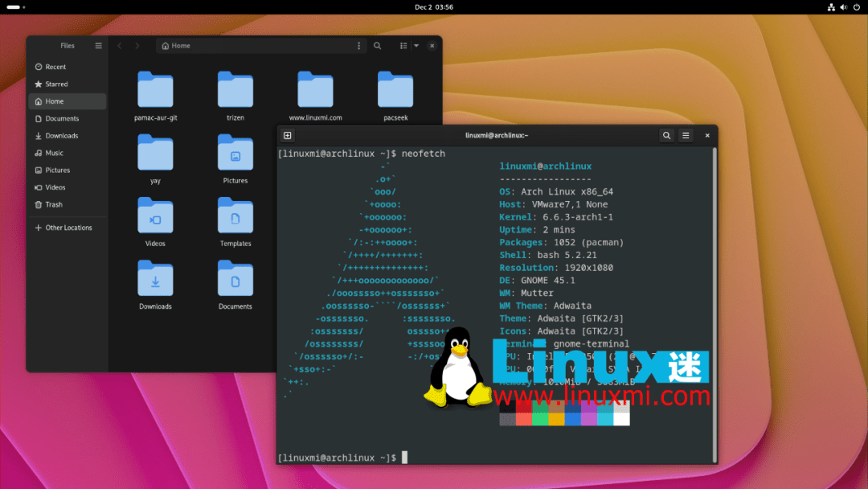Viewport: 868px width, 489px height.
Task: Open the path bar kebab menu in Files
Action: pyautogui.click(x=358, y=46)
